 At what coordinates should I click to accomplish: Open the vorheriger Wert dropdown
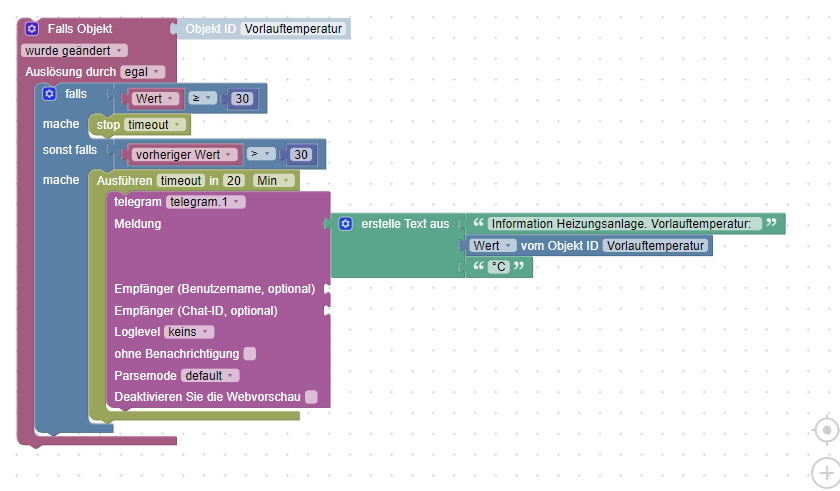(184, 155)
